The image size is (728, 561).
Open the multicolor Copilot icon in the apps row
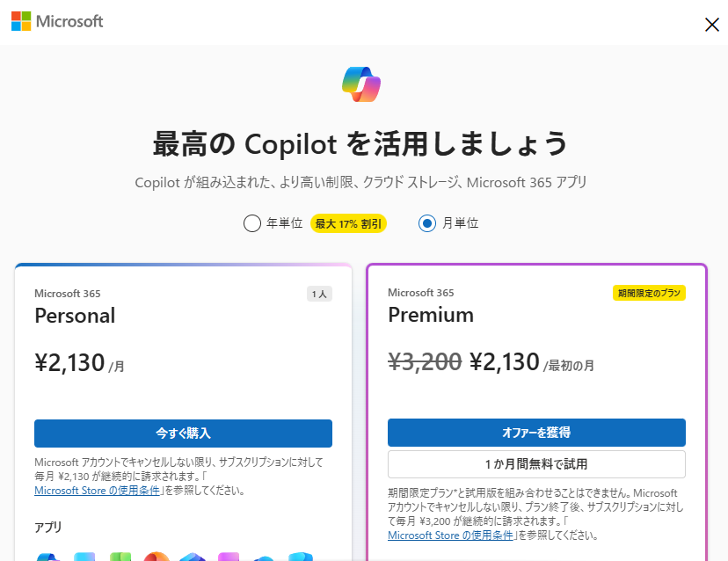(49, 556)
